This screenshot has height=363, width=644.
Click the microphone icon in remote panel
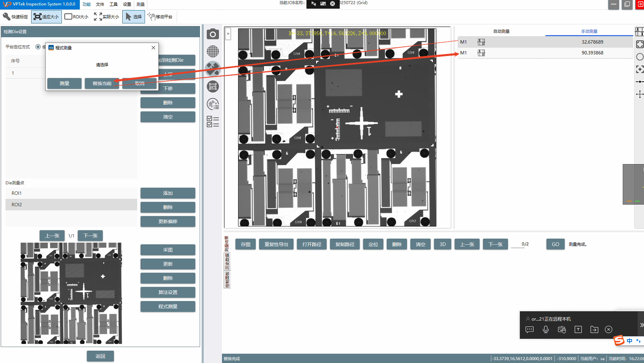[546, 329]
